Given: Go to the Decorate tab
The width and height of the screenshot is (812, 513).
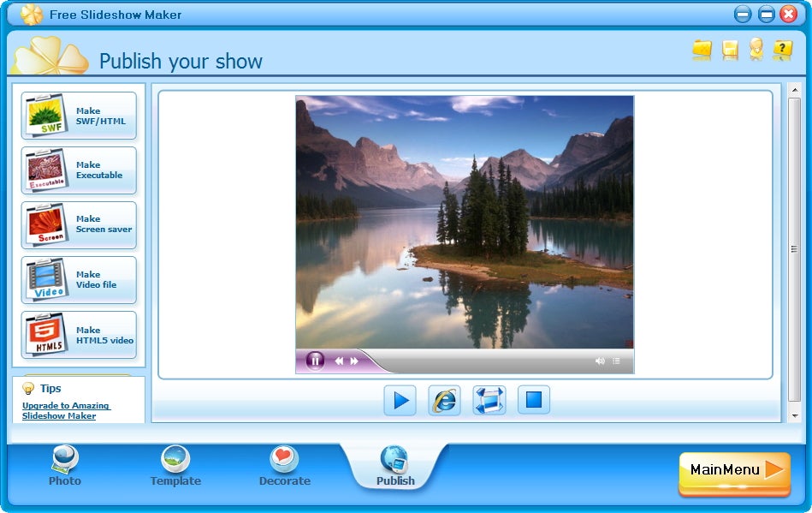Looking at the screenshot, I should pyautogui.click(x=284, y=466).
